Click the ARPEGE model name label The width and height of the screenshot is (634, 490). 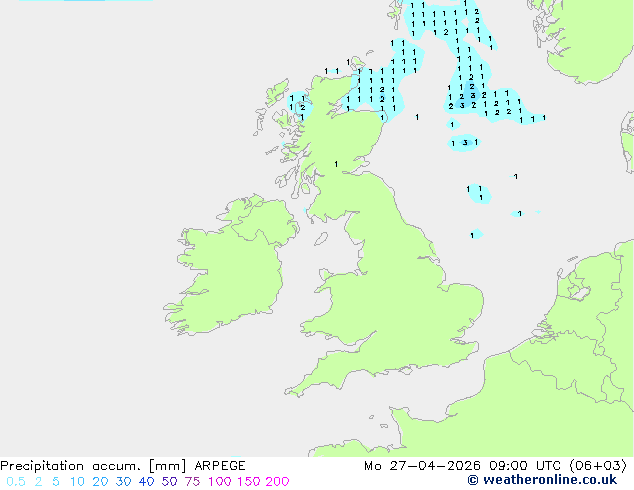pos(220,466)
